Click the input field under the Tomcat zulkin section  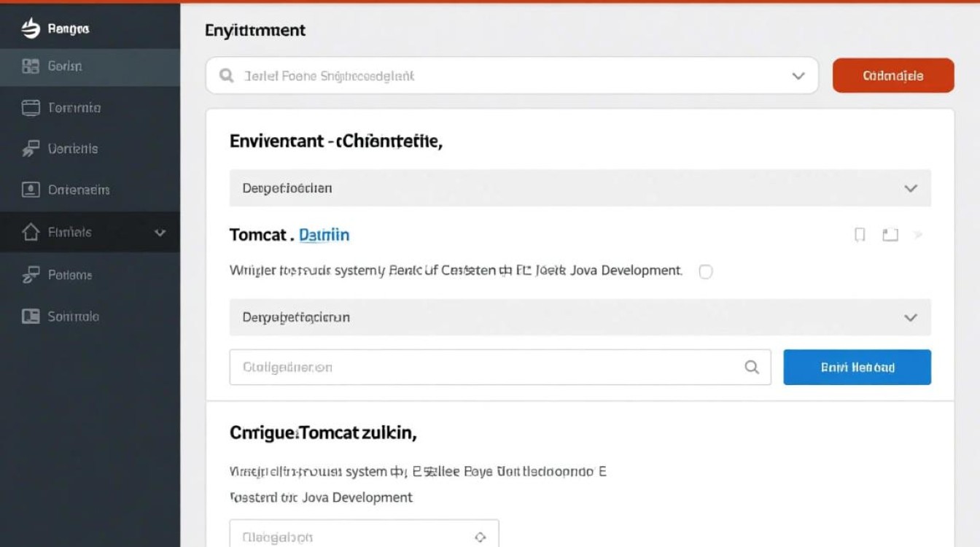click(350, 537)
